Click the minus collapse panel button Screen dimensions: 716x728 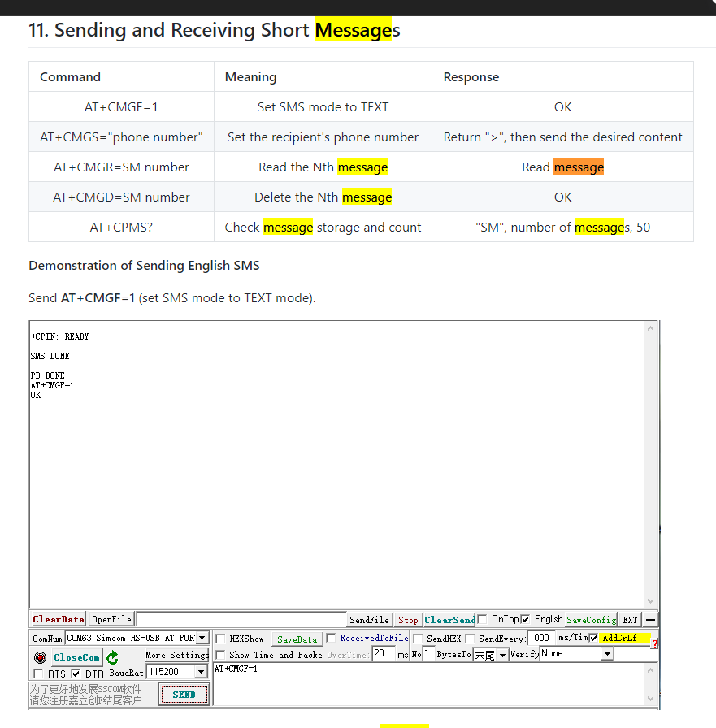[x=650, y=620]
